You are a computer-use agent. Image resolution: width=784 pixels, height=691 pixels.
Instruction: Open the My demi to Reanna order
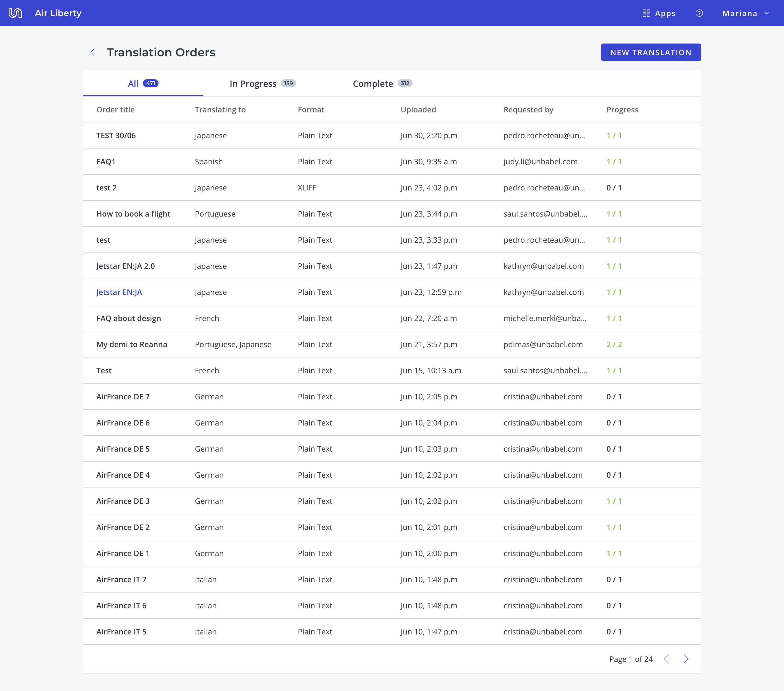tap(131, 344)
